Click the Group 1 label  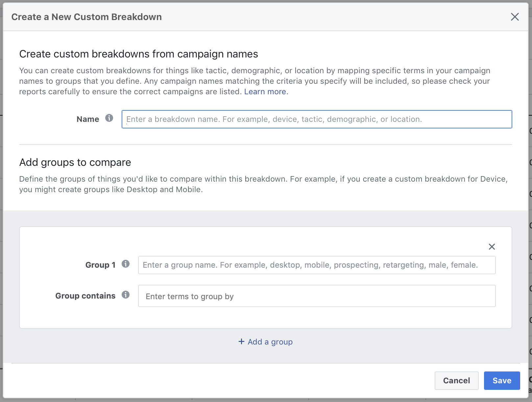tap(100, 265)
